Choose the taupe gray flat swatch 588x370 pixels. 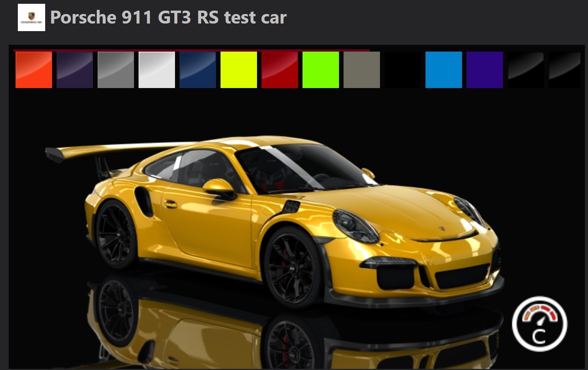click(362, 70)
